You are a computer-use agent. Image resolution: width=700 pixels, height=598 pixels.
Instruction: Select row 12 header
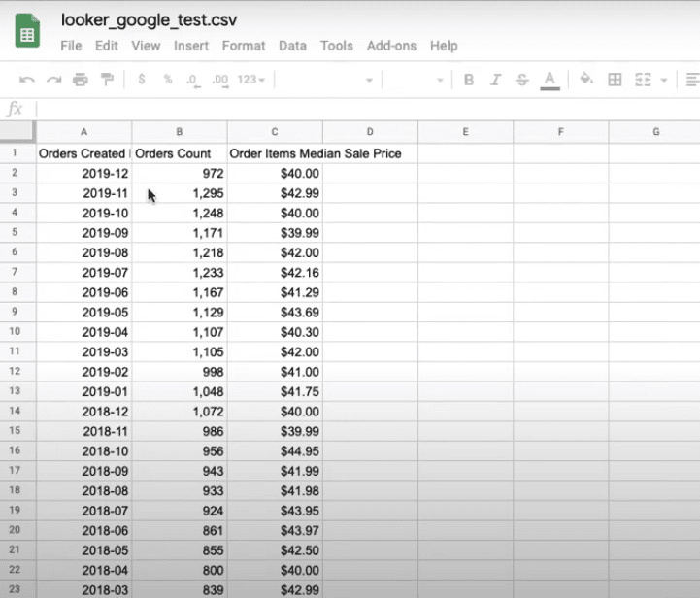point(17,371)
